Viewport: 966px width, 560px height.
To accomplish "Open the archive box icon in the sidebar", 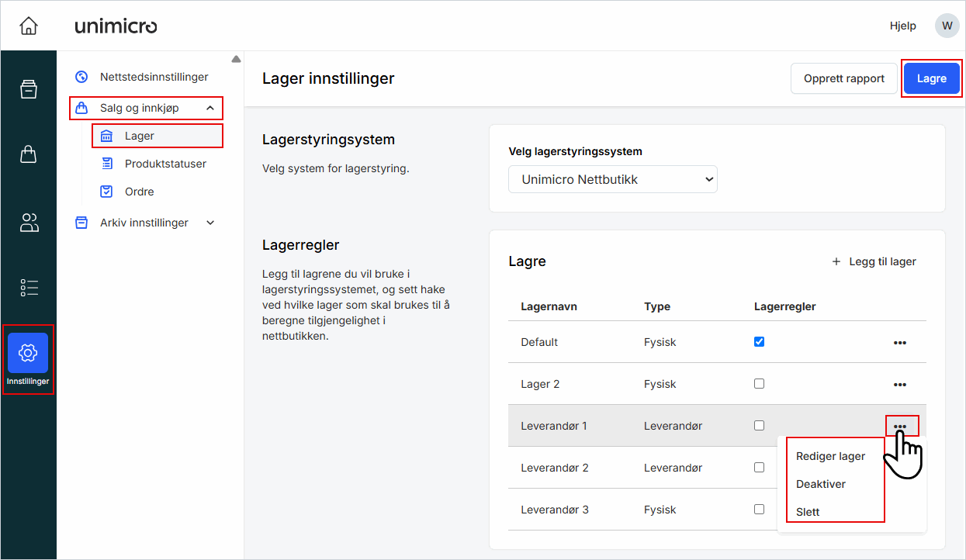I will point(28,89).
